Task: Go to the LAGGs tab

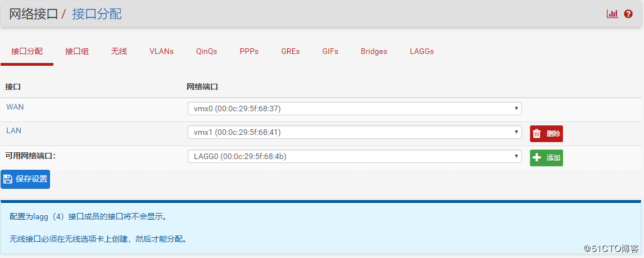Action: point(421,51)
